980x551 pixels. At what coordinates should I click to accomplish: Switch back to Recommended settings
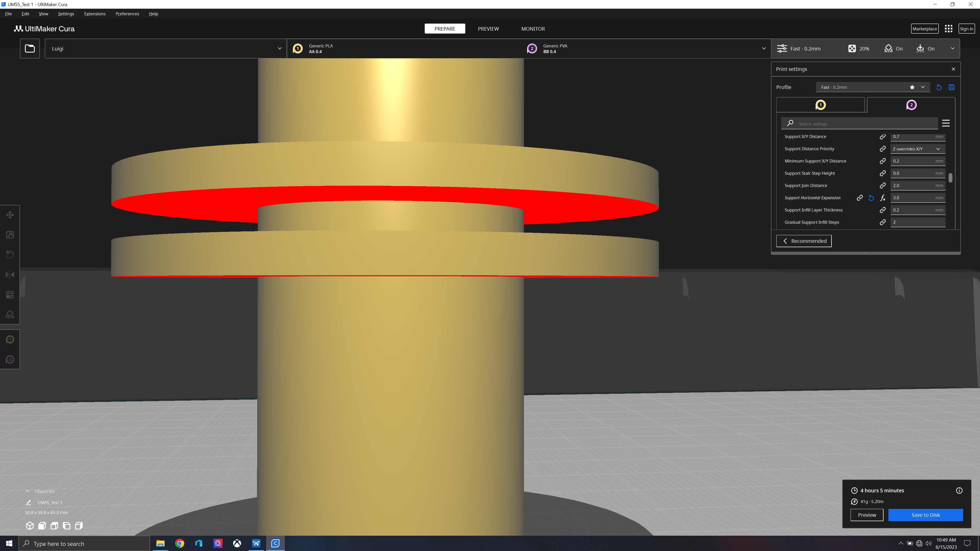(x=803, y=241)
